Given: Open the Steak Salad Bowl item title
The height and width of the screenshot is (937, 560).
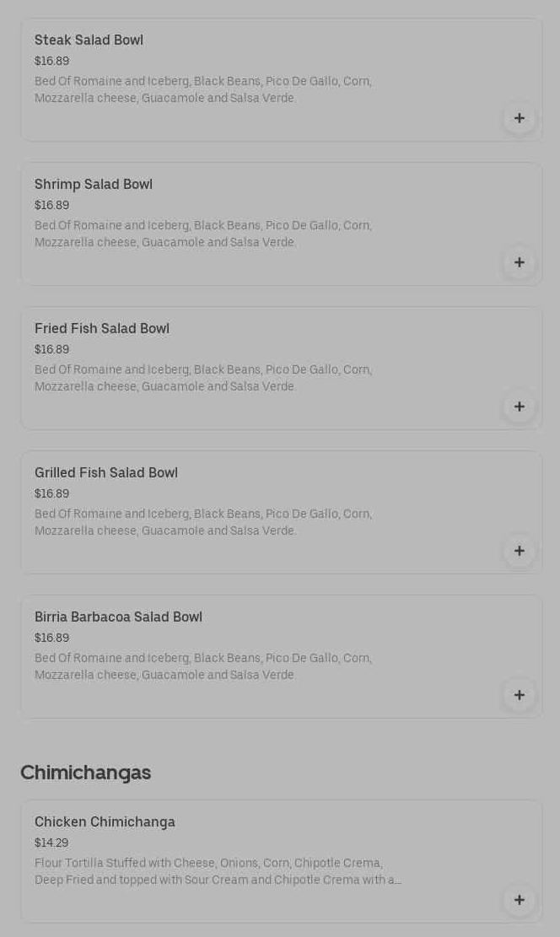Looking at the screenshot, I should [89, 40].
